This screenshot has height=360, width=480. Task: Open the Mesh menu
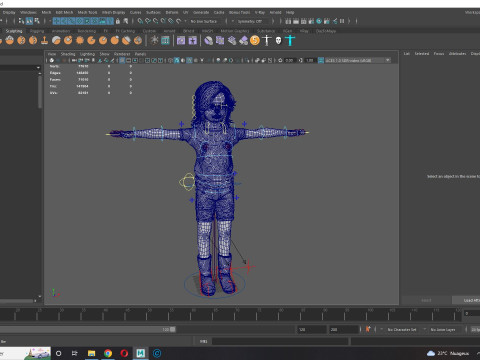tap(46, 12)
